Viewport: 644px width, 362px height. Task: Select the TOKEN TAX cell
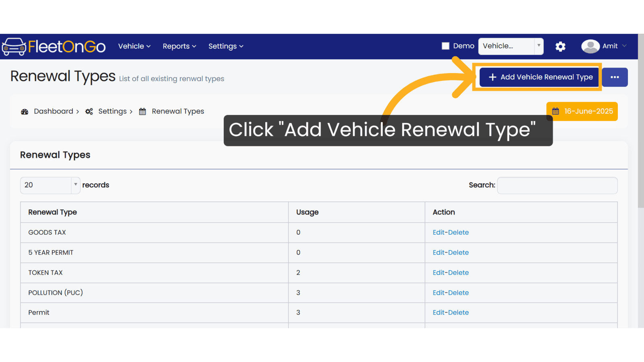click(x=155, y=273)
